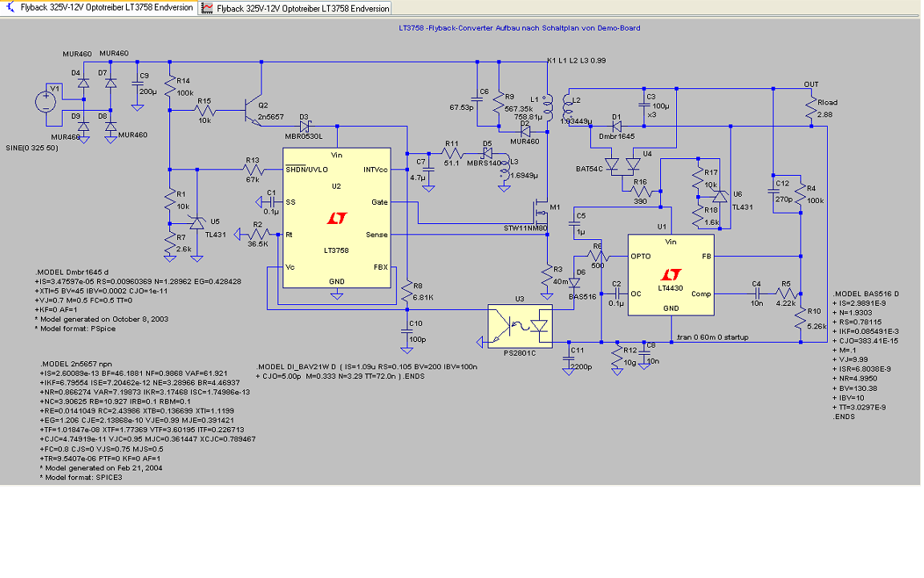This screenshot has width=924, height=578.
Task: Select the U6 TL431 regulator
Action: [720, 196]
